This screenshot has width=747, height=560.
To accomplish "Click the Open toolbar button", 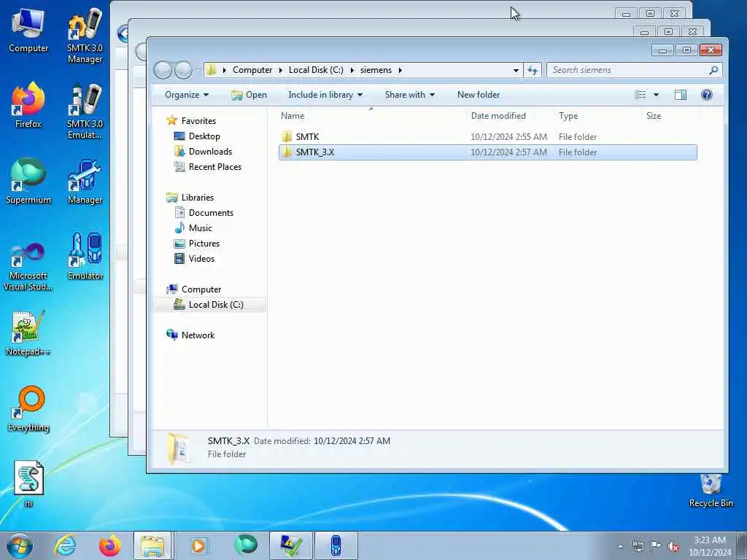I will click(x=249, y=95).
